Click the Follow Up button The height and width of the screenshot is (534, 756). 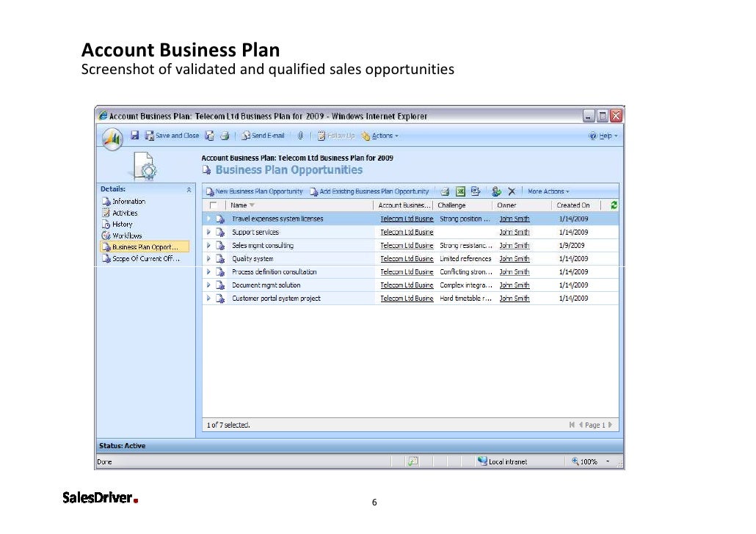(336, 136)
